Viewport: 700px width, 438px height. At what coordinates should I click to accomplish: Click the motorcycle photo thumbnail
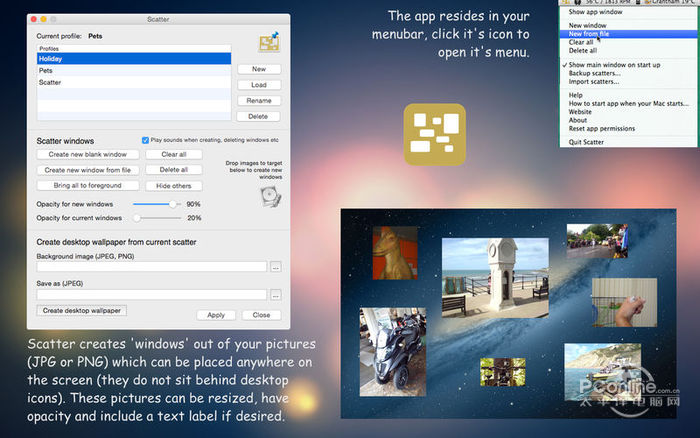click(x=393, y=352)
